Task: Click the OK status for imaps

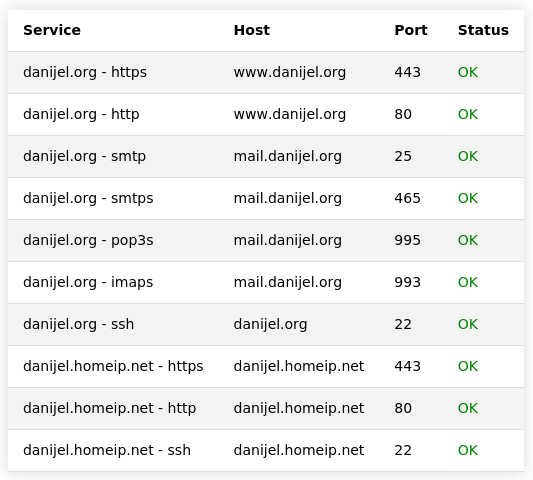Action: [468, 282]
